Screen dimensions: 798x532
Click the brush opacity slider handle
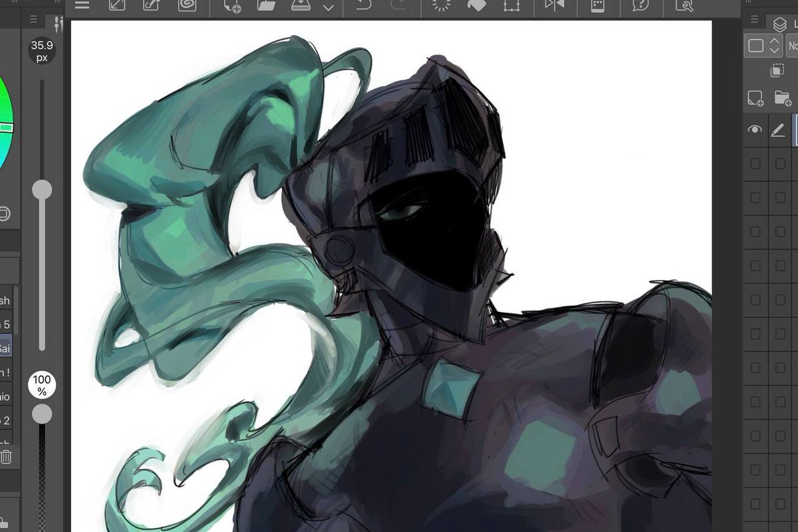point(42,414)
